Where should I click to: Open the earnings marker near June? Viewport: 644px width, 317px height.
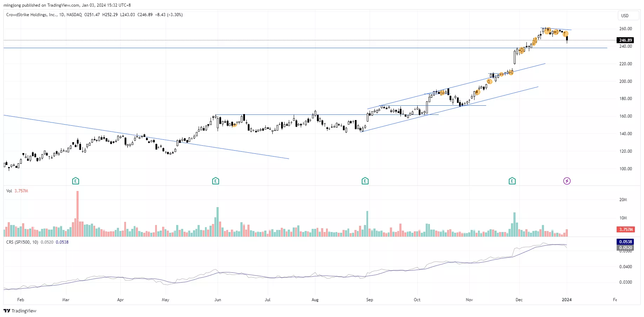tap(215, 181)
